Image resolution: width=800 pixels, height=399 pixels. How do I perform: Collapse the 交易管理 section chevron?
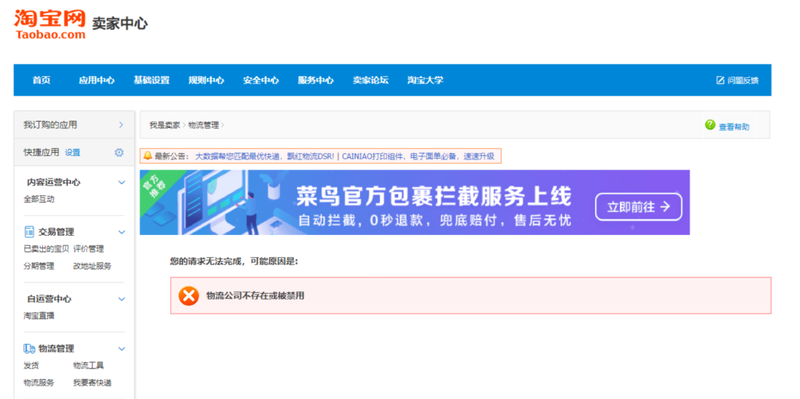(121, 232)
